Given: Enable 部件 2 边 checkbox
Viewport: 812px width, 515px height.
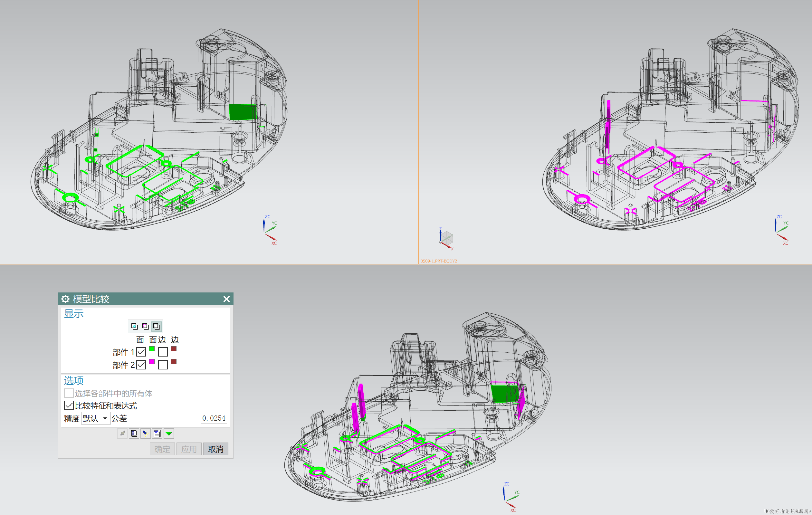Looking at the screenshot, I should [x=163, y=365].
